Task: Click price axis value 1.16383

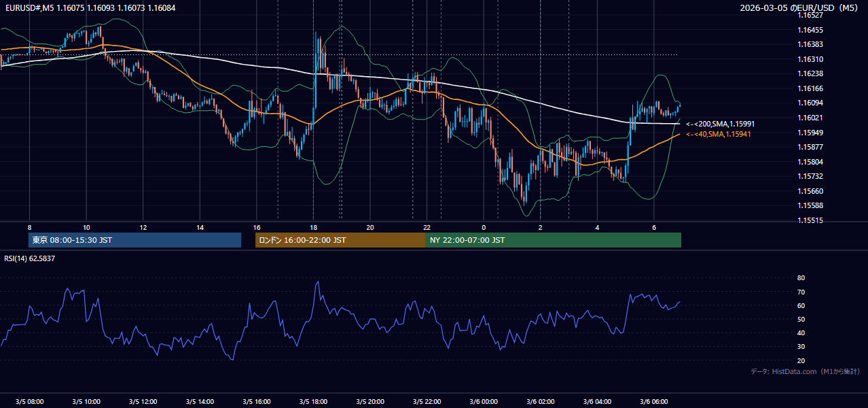Action: coord(810,44)
